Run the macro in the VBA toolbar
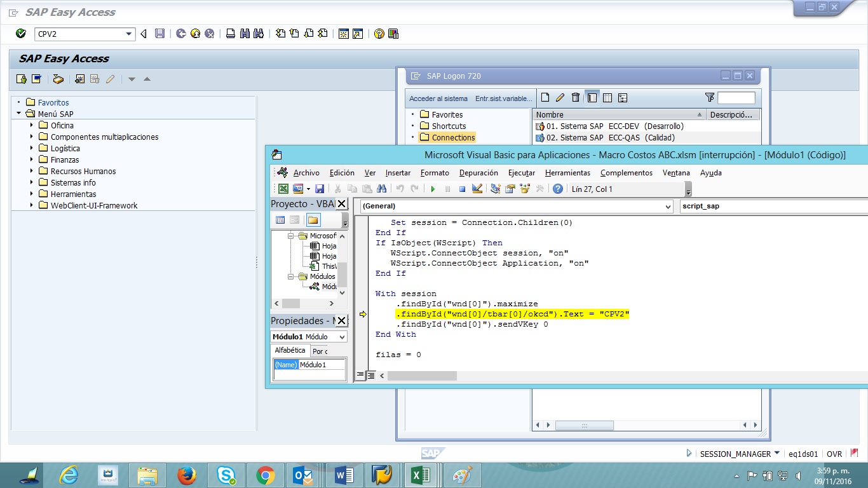Screen dimensions: 868x488 [x=433, y=189]
